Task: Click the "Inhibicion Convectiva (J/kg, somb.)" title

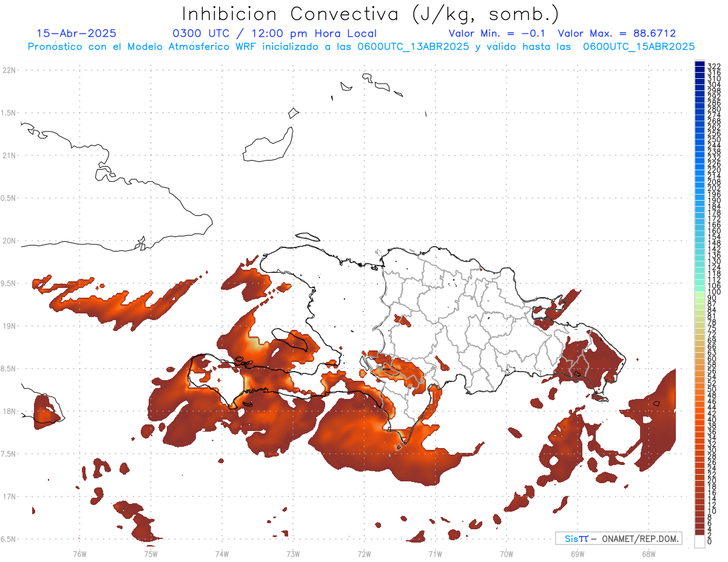Action: (x=371, y=14)
